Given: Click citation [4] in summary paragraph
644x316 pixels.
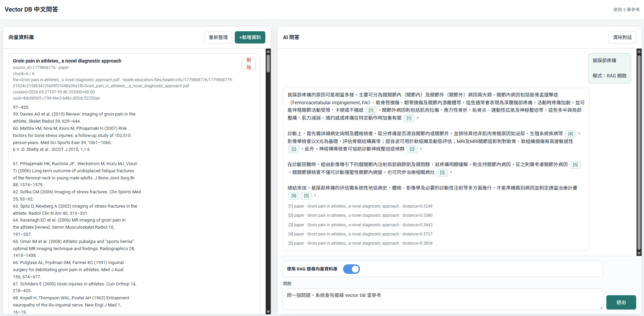Looking at the screenshot, I should (294, 196).
